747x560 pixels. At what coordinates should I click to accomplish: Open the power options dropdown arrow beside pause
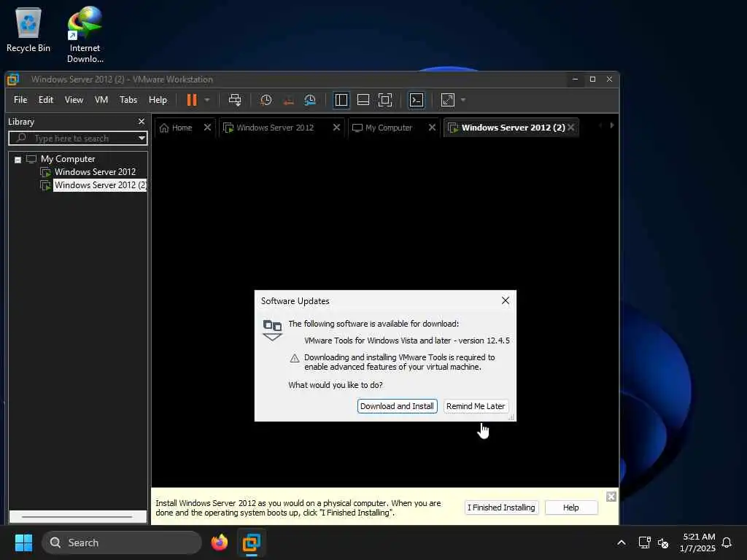[x=207, y=100]
